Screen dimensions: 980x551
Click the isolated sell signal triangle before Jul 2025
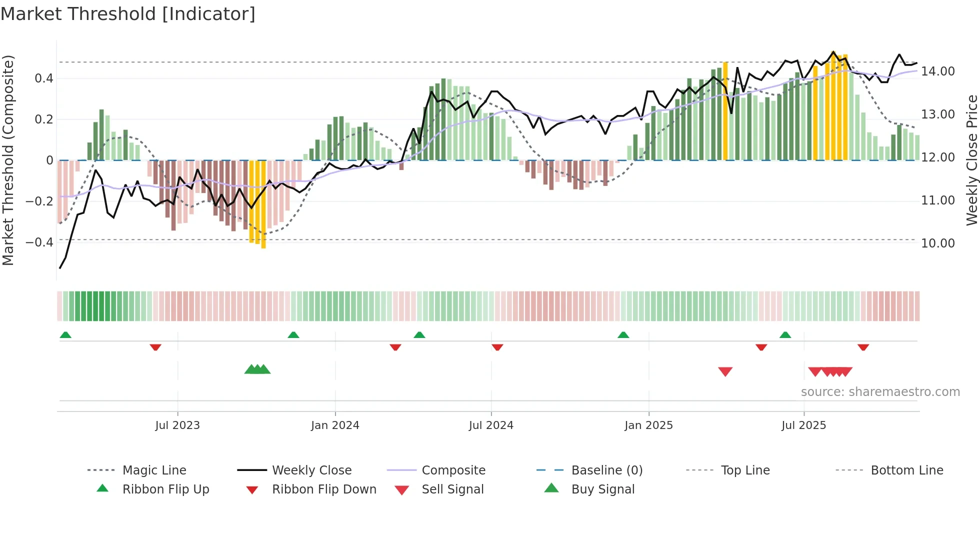click(725, 371)
